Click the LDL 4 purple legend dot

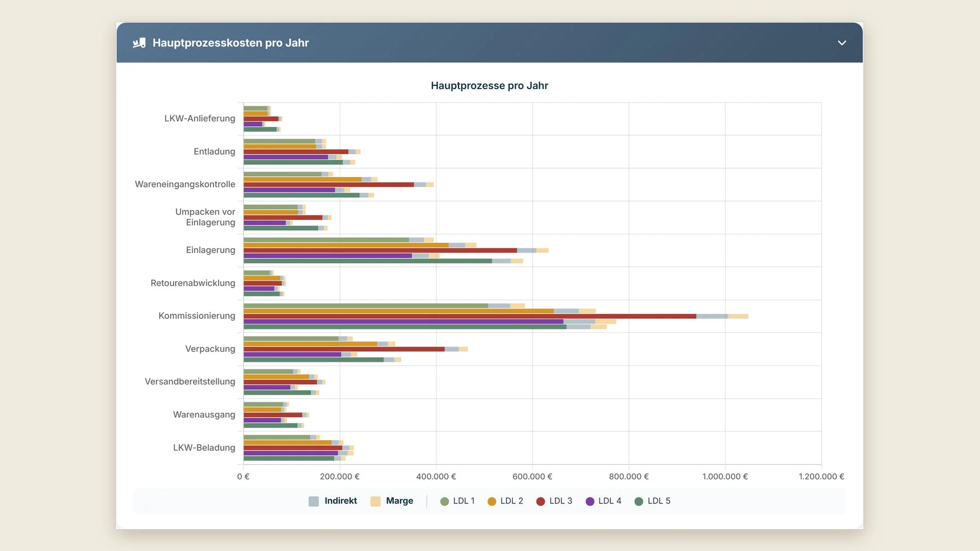click(x=590, y=501)
